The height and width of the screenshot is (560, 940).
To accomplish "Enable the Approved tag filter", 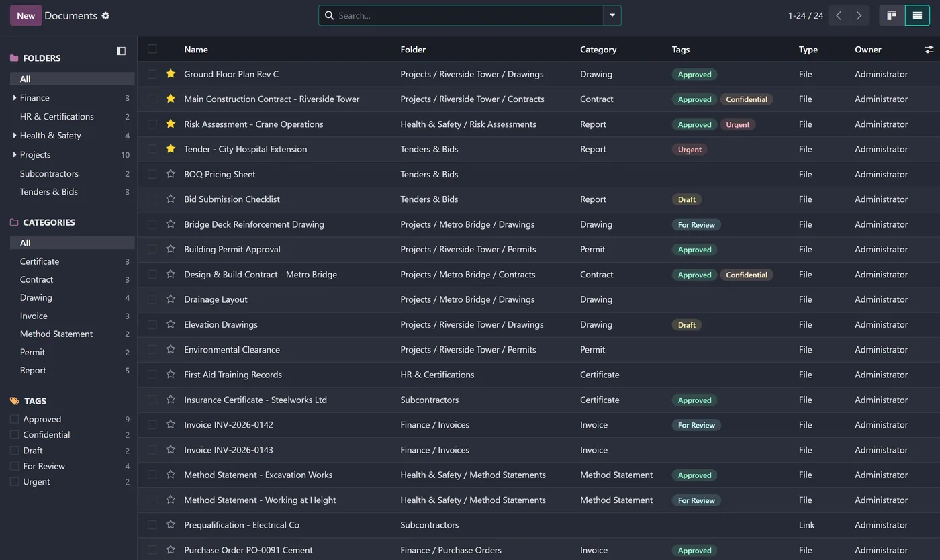I will pyautogui.click(x=14, y=419).
